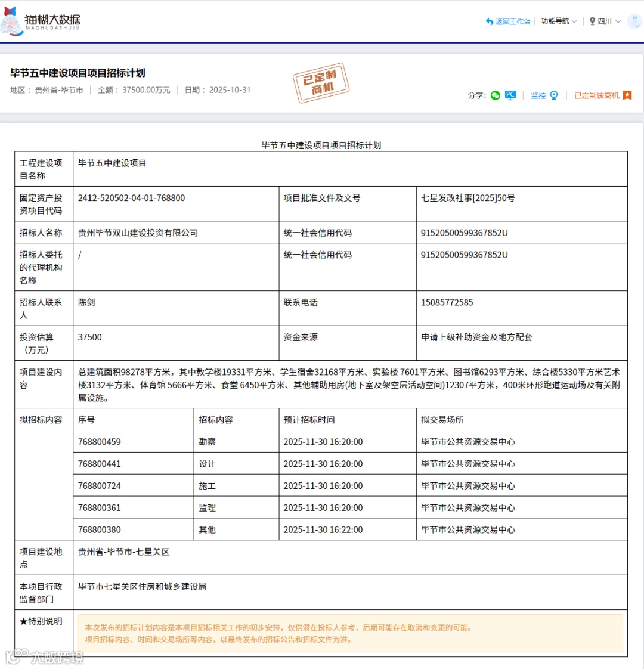Click funding source 申请上级补助资金及地方配套
This screenshot has height=669, width=644.
(476, 337)
